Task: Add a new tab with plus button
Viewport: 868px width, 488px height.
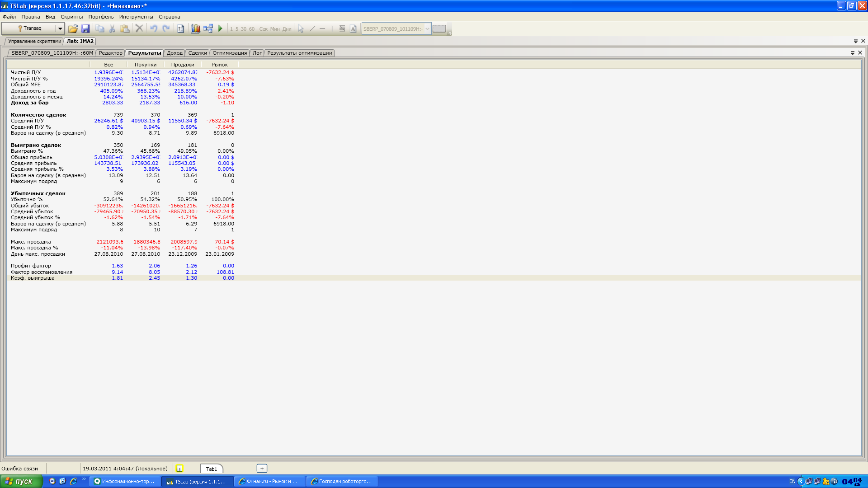Action: pyautogui.click(x=262, y=469)
